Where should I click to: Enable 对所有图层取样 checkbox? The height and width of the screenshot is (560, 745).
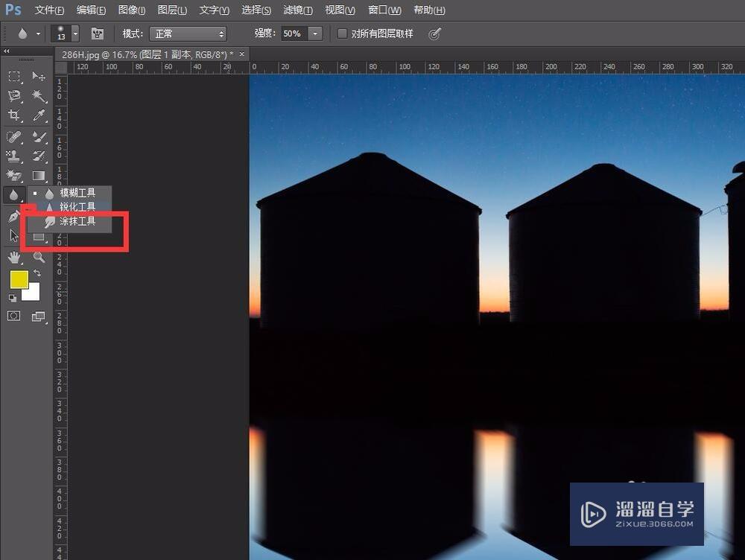click(x=342, y=34)
